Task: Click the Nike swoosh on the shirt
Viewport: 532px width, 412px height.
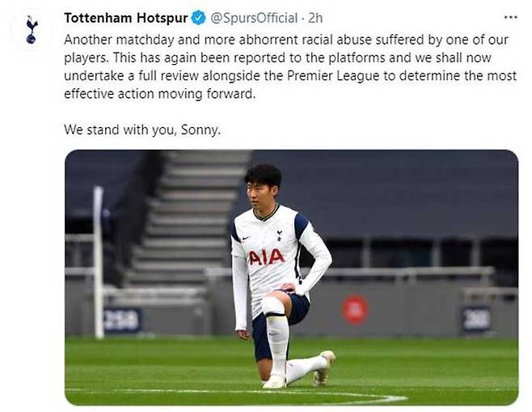Action: point(245,239)
